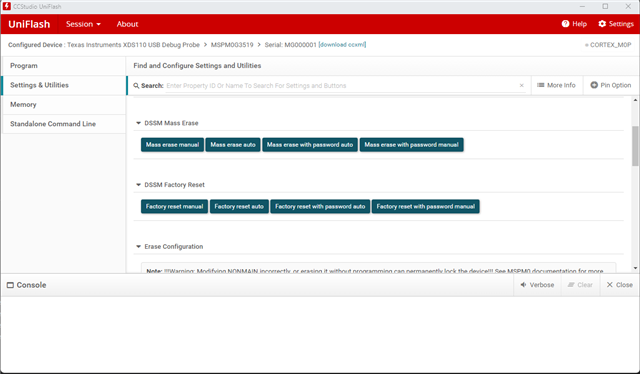Open the About menu
This screenshot has width=640, height=374.
(x=127, y=24)
